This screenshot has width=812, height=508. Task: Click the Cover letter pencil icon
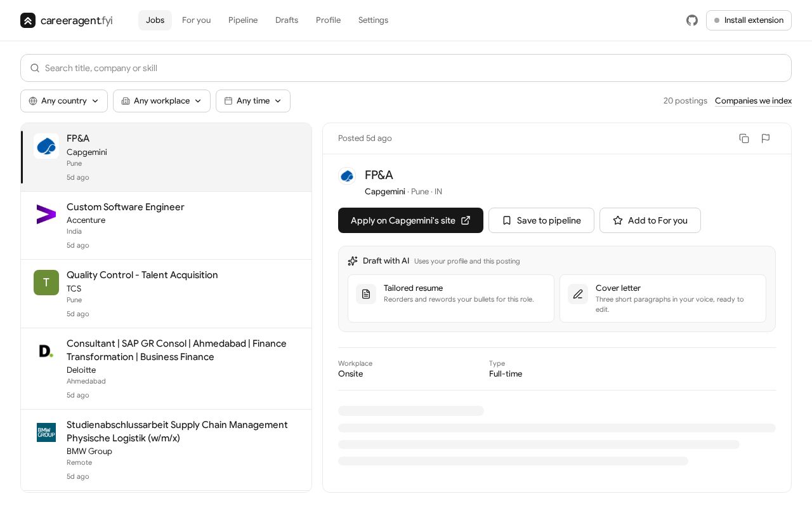point(578,294)
